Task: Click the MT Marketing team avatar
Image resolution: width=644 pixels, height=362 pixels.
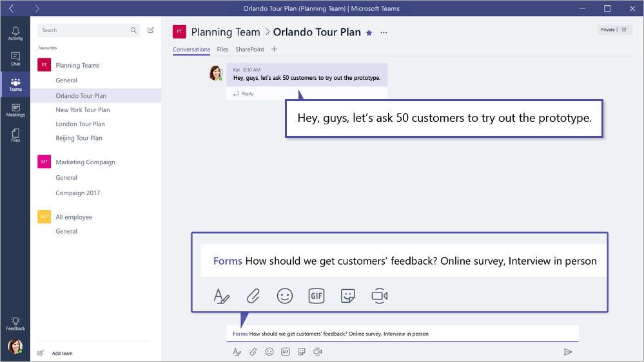Action: (44, 162)
